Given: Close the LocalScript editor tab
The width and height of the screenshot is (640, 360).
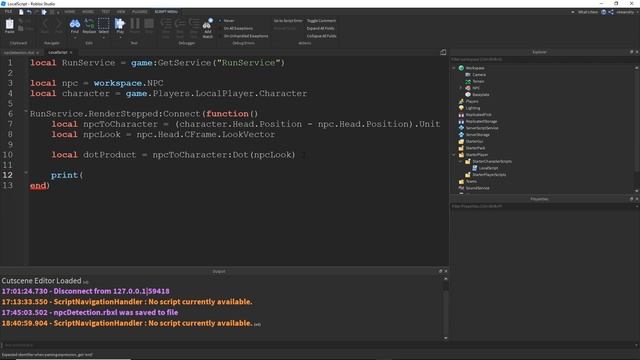Looking at the screenshot, I should [x=71, y=52].
